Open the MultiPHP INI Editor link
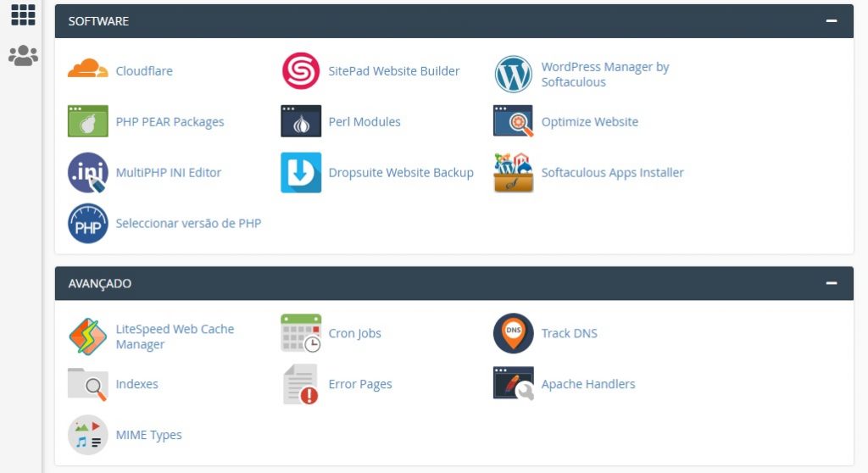 point(168,172)
